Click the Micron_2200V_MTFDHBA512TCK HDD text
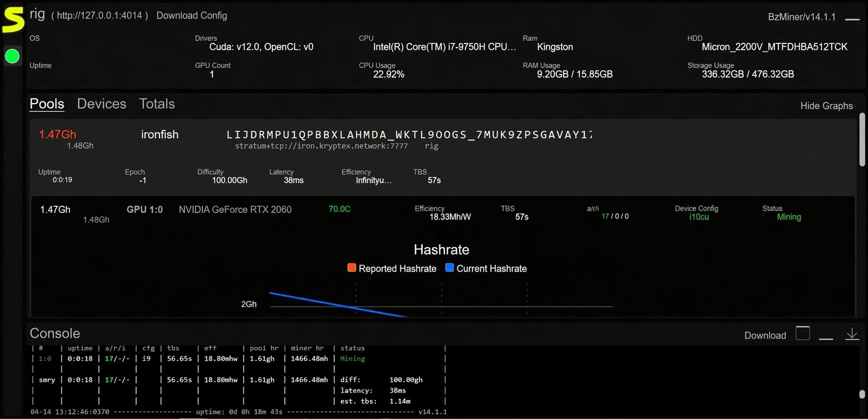Image resolution: width=868 pixels, height=419 pixels. [x=775, y=47]
